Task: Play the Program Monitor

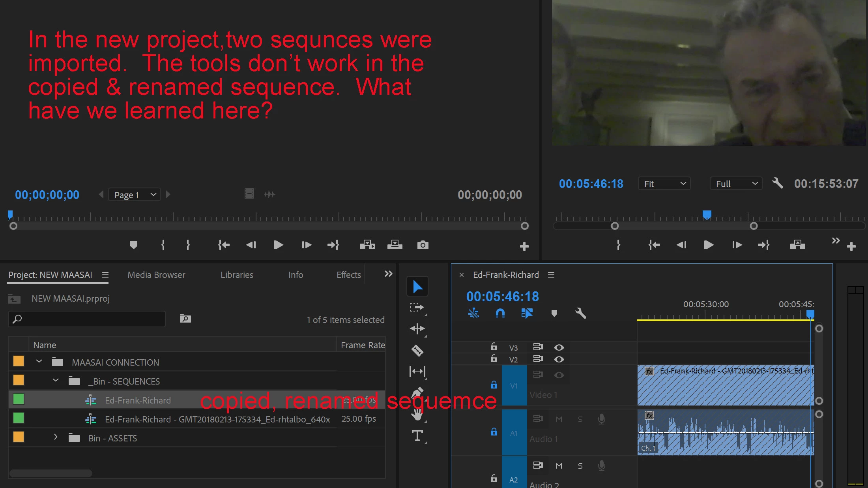Action: (x=709, y=245)
